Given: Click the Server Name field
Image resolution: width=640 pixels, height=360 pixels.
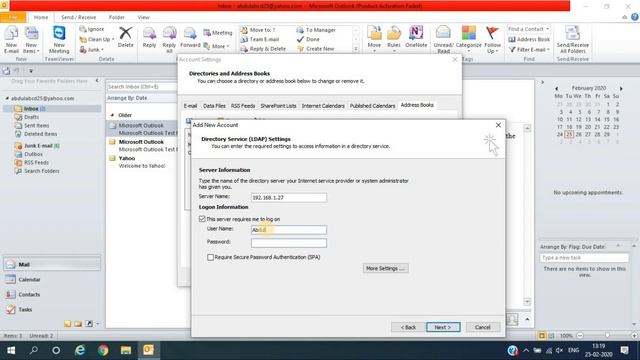Looking at the screenshot, I should (x=289, y=198).
